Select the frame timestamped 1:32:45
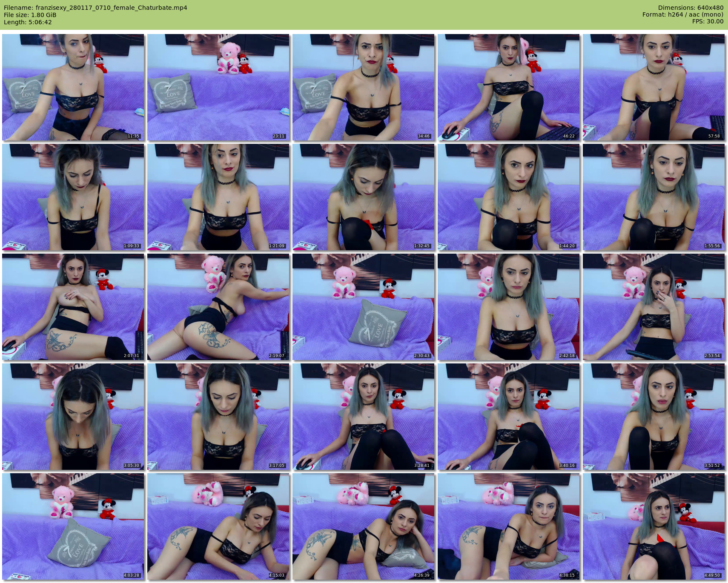The width and height of the screenshot is (728, 583). [364, 197]
